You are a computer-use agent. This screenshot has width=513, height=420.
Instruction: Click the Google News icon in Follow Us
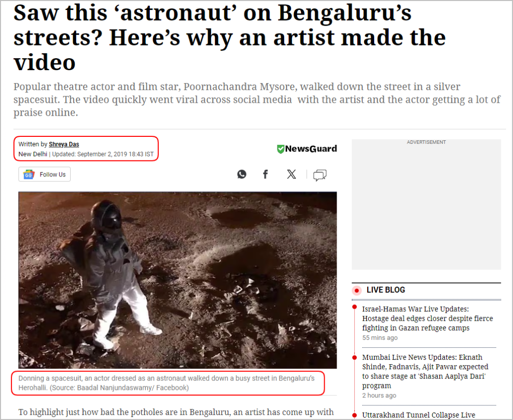click(29, 174)
